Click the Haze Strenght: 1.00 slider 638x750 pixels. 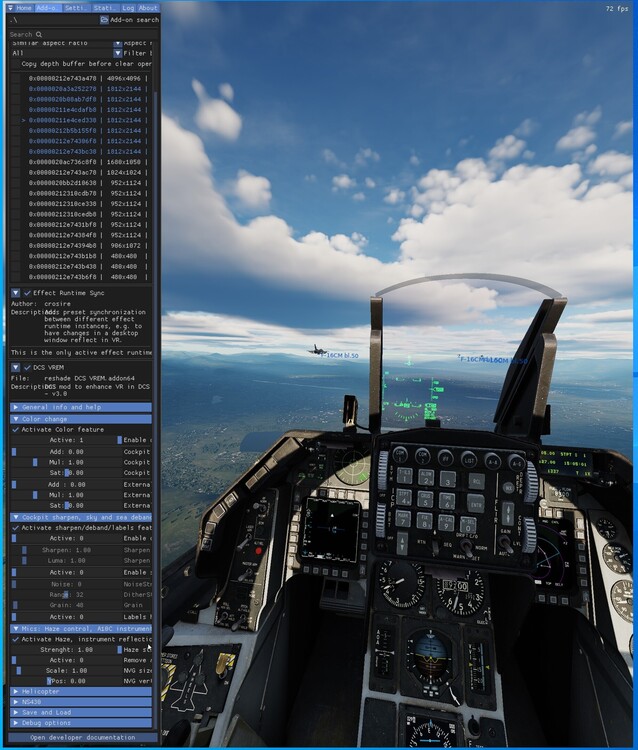point(66,650)
